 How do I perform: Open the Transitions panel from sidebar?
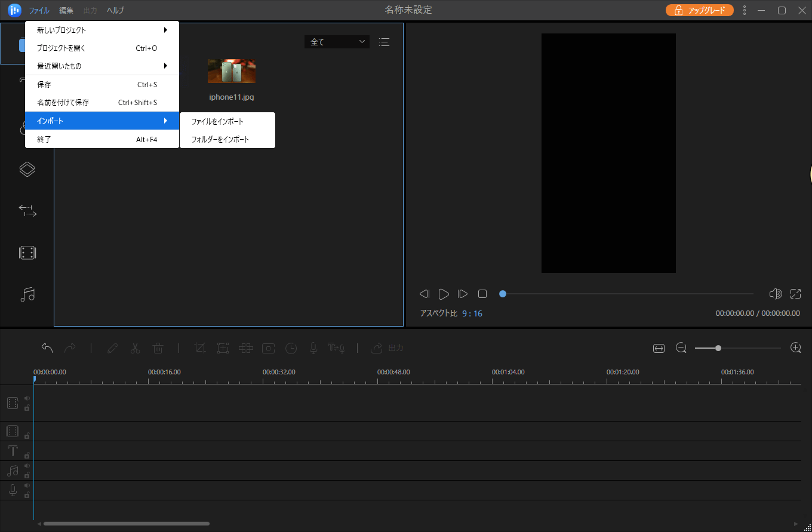coord(27,211)
